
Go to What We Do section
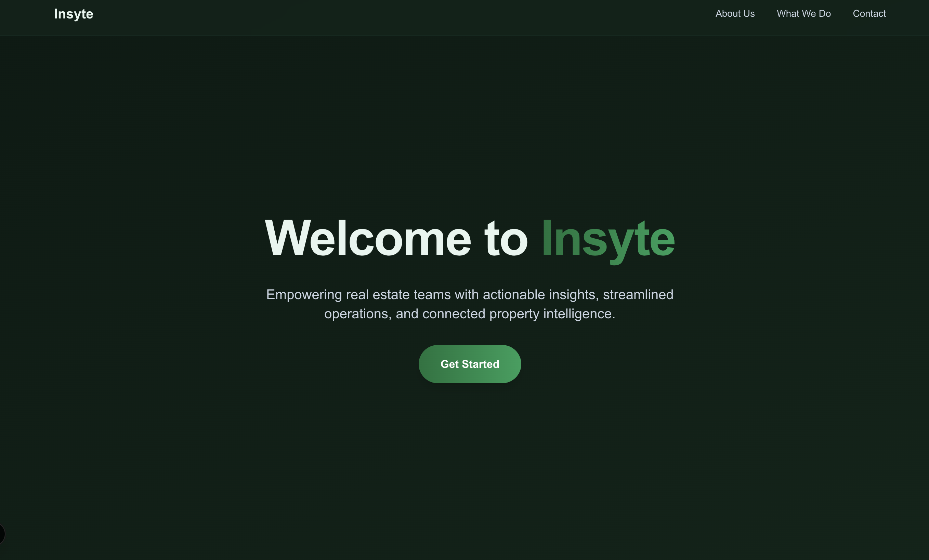[x=803, y=14]
